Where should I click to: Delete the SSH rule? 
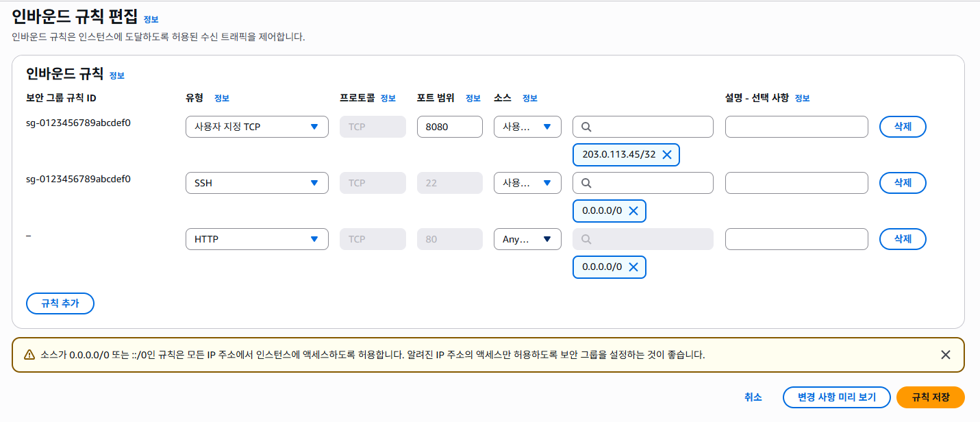(x=903, y=183)
